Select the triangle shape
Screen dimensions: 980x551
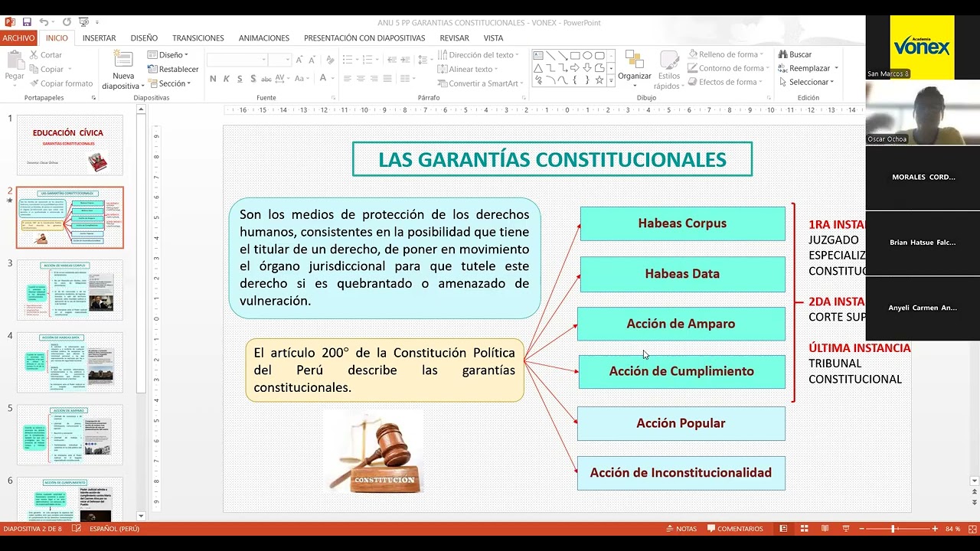[538, 67]
